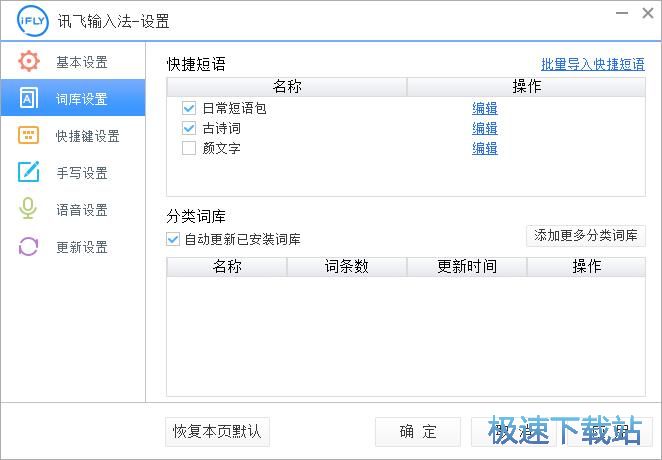The image size is (662, 460).
Task: Toggle 自动更新已安装词库 checkbox
Action: click(174, 239)
